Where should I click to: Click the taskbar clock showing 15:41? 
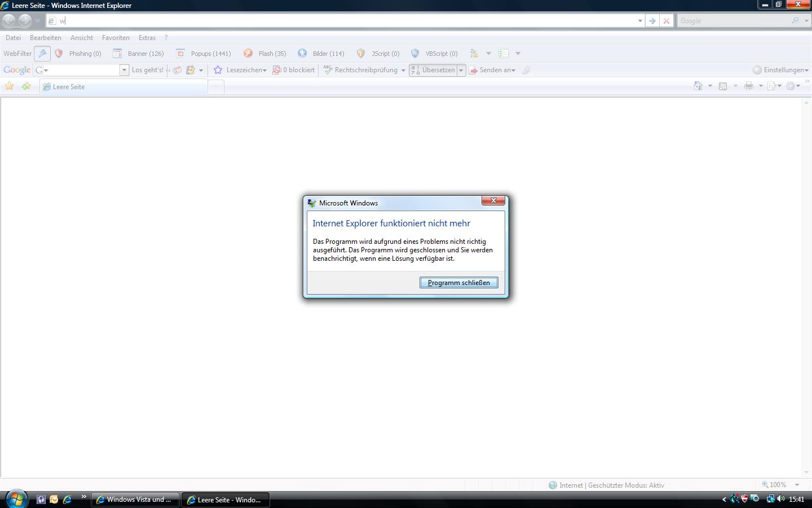[797, 500]
